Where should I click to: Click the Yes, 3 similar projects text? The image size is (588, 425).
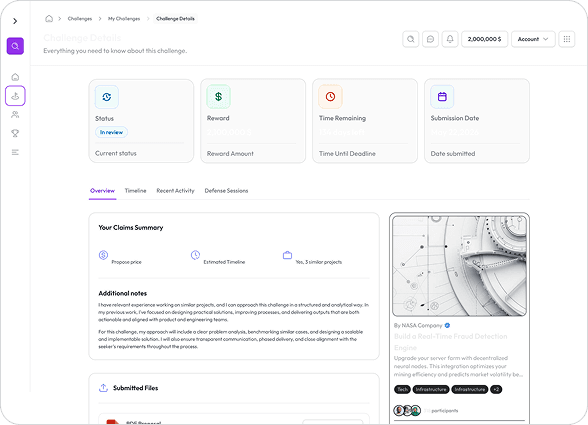[319, 262]
